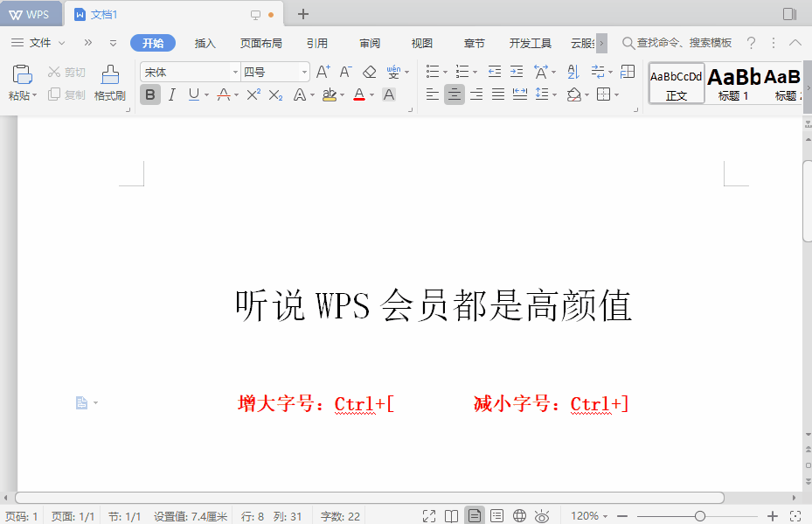Image resolution: width=812 pixels, height=524 pixels.
Task: Click the eye protection mode icon
Action: point(542,516)
